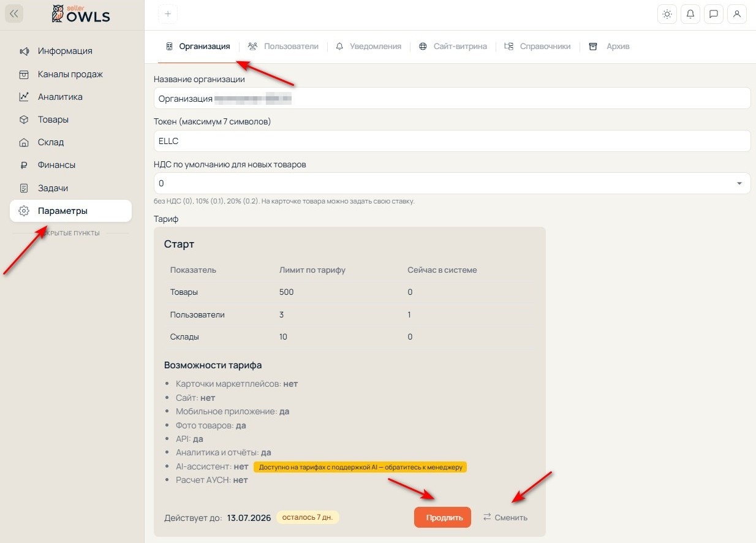This screenshot has width=756, height=543.
Task: Click the ruble icon beside Финансы
Action: [x=24, y=165]
